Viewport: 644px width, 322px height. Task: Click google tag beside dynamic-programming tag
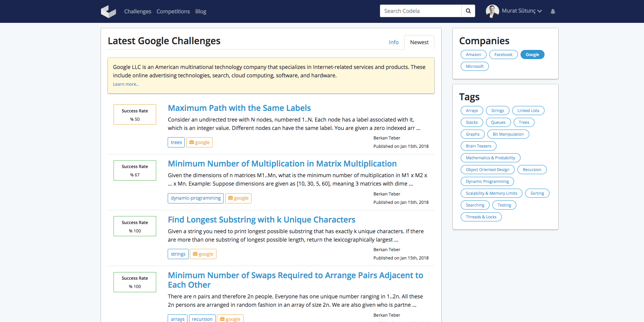238,198
